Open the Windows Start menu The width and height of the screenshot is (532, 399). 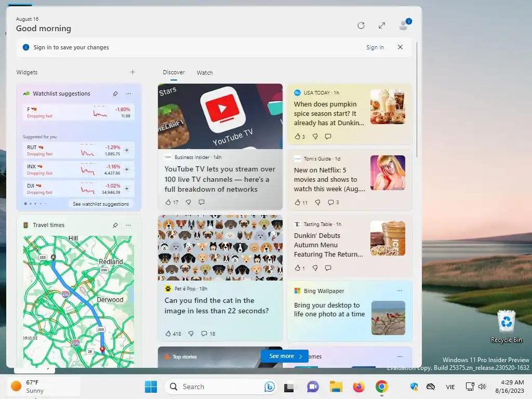tap(151, 387)
